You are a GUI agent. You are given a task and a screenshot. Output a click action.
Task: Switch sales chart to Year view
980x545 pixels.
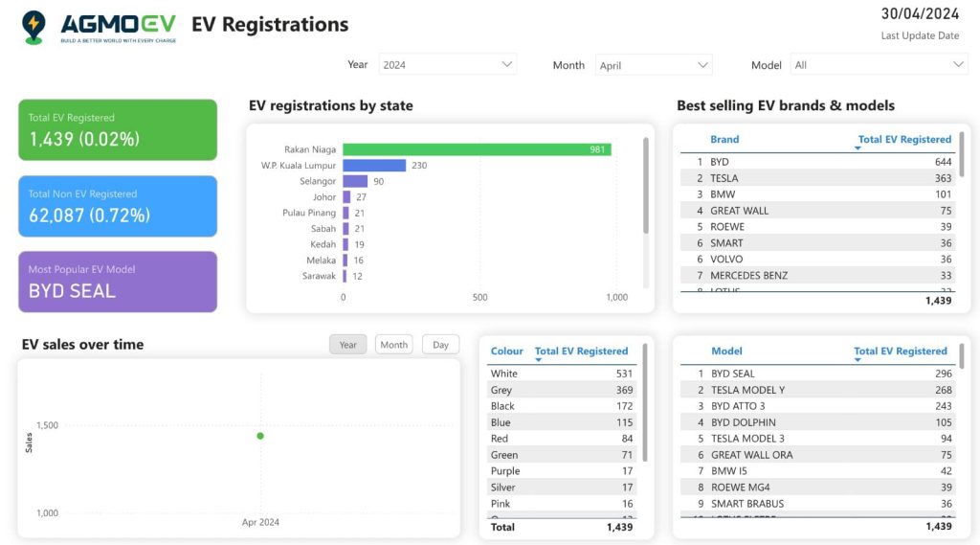pyautogui.click(x=347, y=345)
